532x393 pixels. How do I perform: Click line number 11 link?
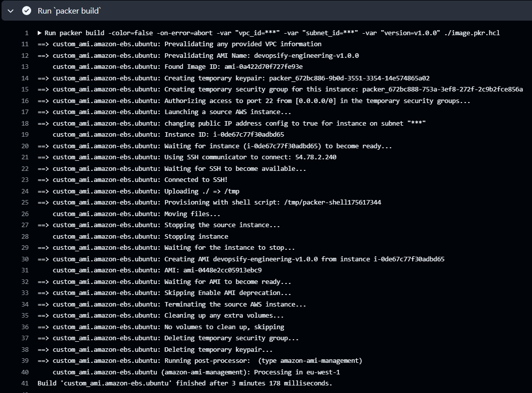point(25,44)
